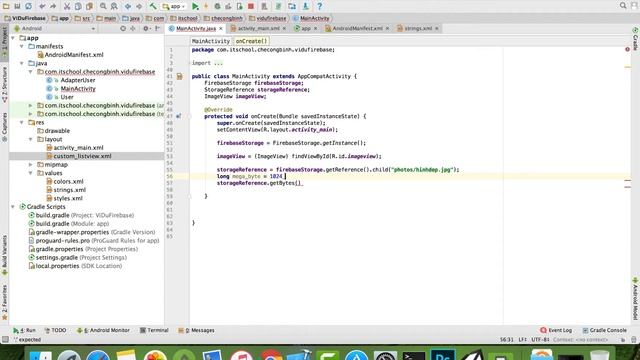
Task: Click the onCreate() structure breadcrumb
Action: pos(251,41)
